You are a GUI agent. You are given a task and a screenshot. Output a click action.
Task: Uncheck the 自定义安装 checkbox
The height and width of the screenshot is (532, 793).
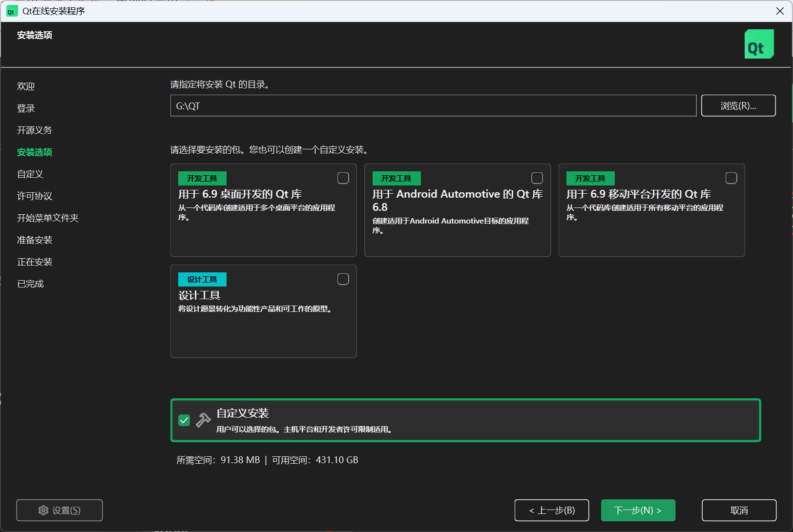click(x=184, y=420)
